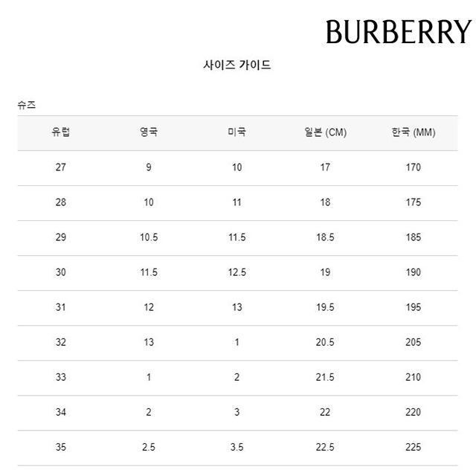
Task: Click the UK size 10.5 cell
Action: (x=149, y=237)
